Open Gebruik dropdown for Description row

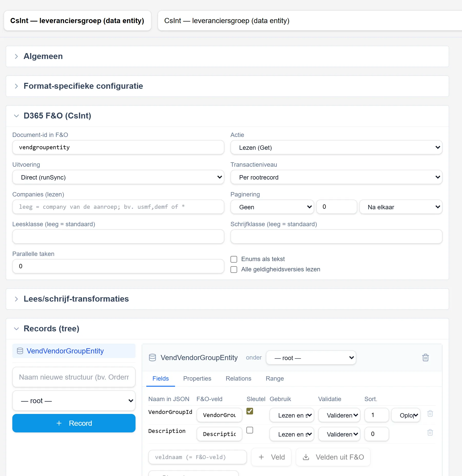coord(292,434)
